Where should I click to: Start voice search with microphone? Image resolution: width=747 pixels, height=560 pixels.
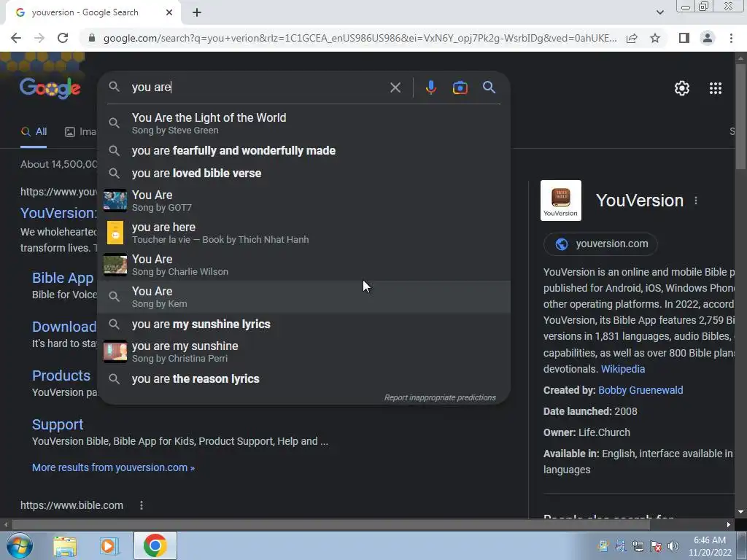[430, 87]
